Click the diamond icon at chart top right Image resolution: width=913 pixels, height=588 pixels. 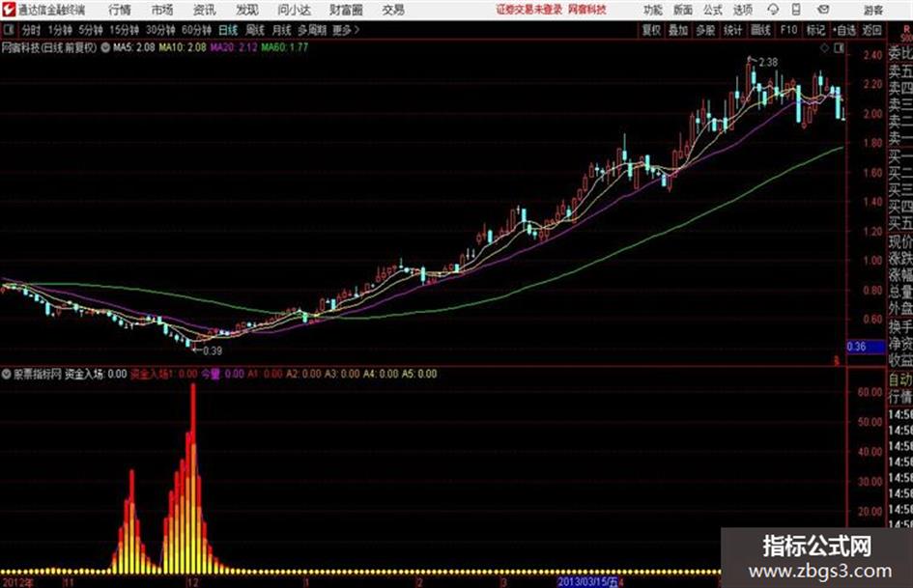[x=824, y=48]
